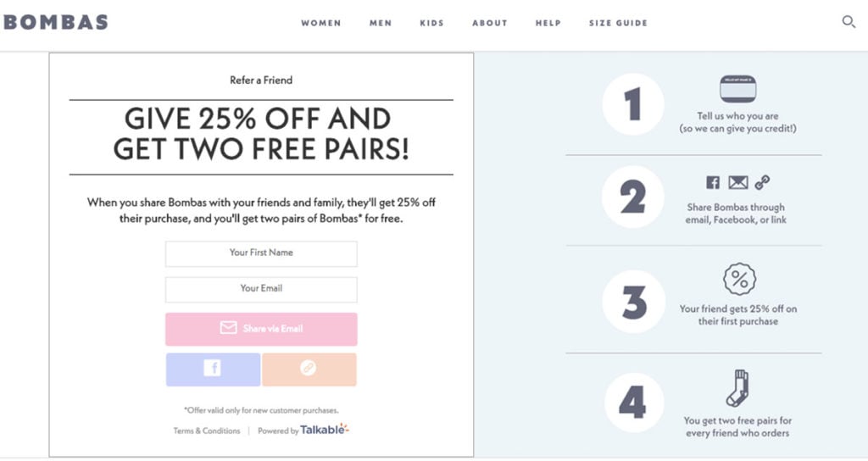Screen dimensions: 868x461
Task: Click the peach copy-link share button
Action: pyautogui.click(x=309, y=369)
